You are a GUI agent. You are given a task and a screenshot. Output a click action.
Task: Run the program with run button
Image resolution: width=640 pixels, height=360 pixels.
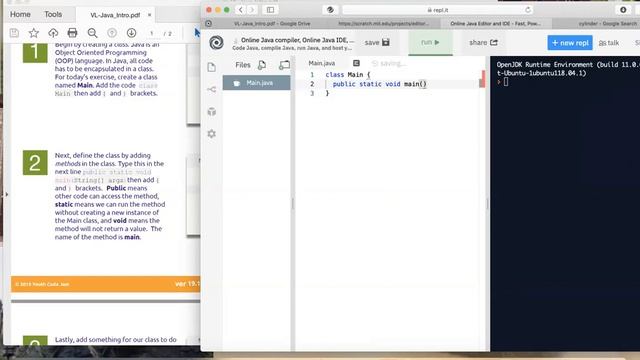(x=430, y=42)
